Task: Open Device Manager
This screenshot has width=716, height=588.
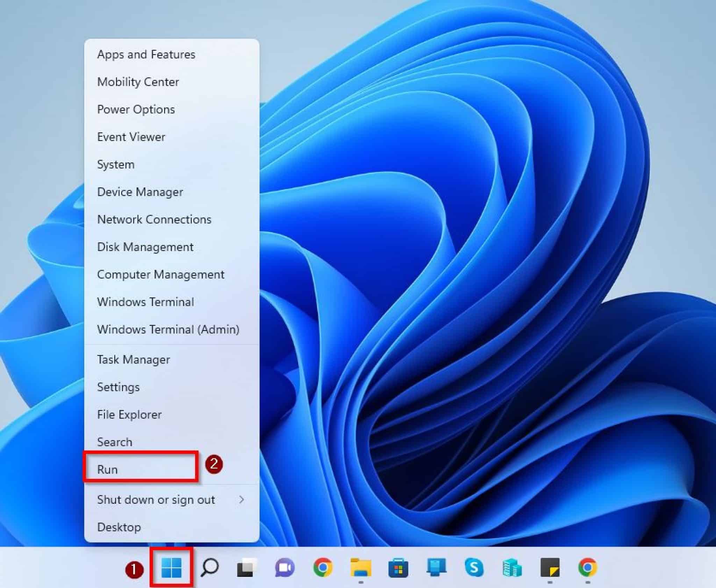Action: [x=140, y=192]
